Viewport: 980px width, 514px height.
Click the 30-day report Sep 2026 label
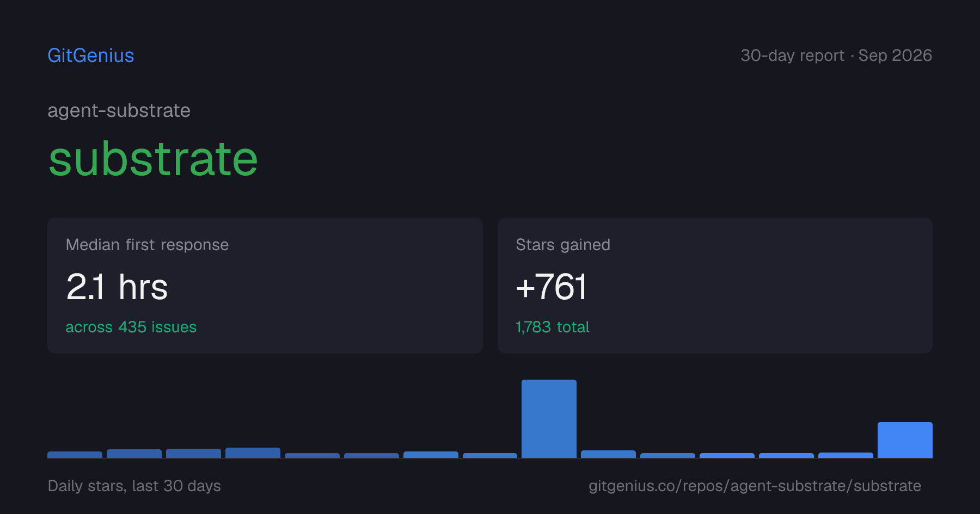point(836,55)
